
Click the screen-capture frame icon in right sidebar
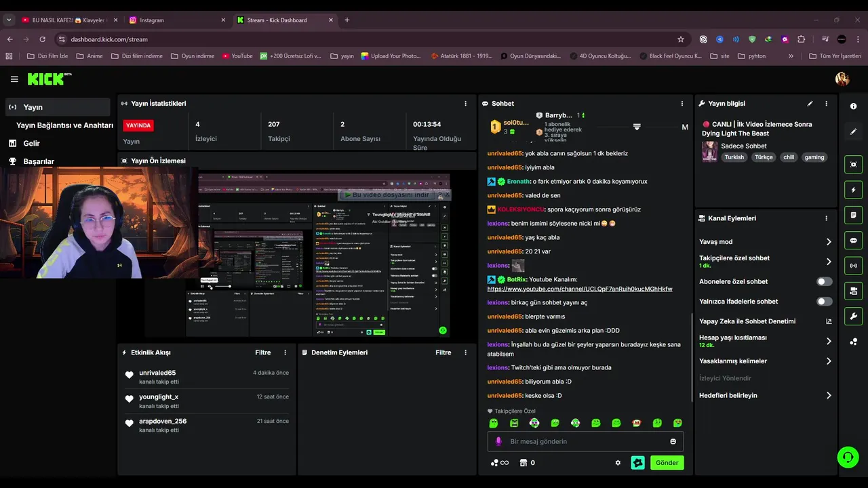click(x=853, y=165)
